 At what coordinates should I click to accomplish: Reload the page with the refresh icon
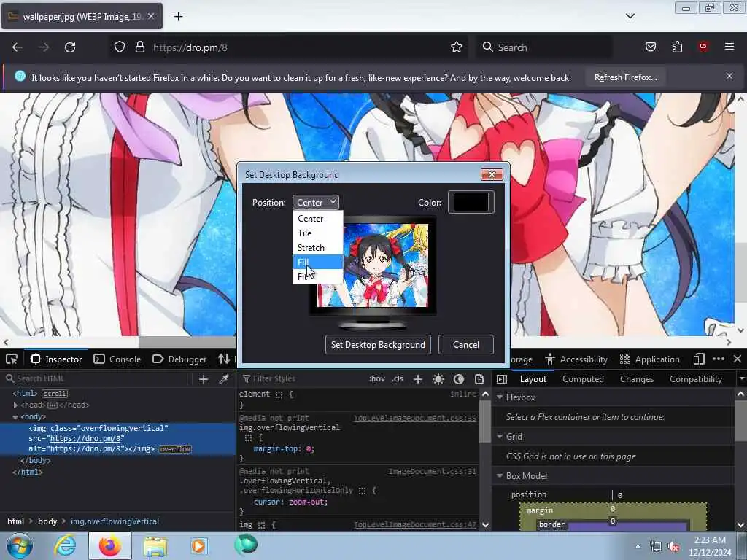click(x=70, y=47)
